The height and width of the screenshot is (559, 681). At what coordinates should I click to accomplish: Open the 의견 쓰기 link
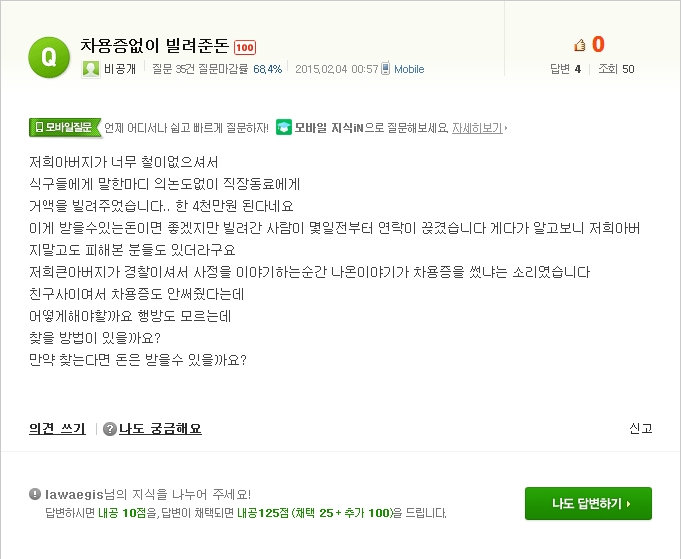[x=57, y=429]
